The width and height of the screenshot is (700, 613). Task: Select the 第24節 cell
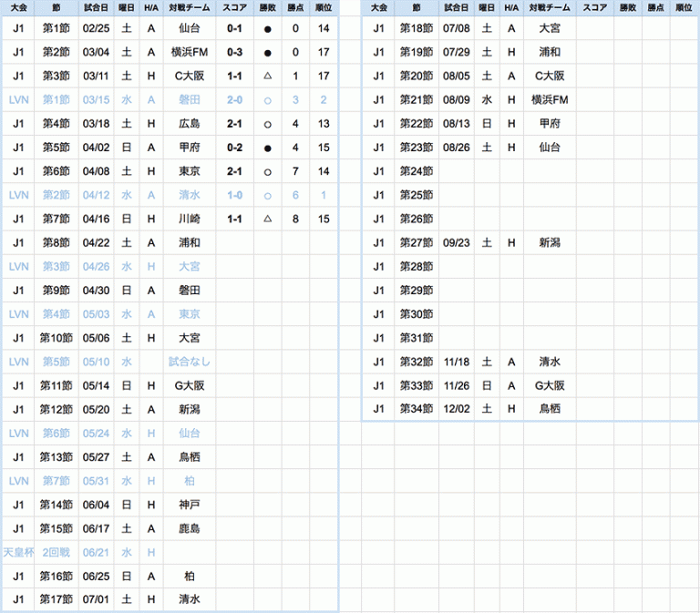pyautogui.click(x=417, y=171)
